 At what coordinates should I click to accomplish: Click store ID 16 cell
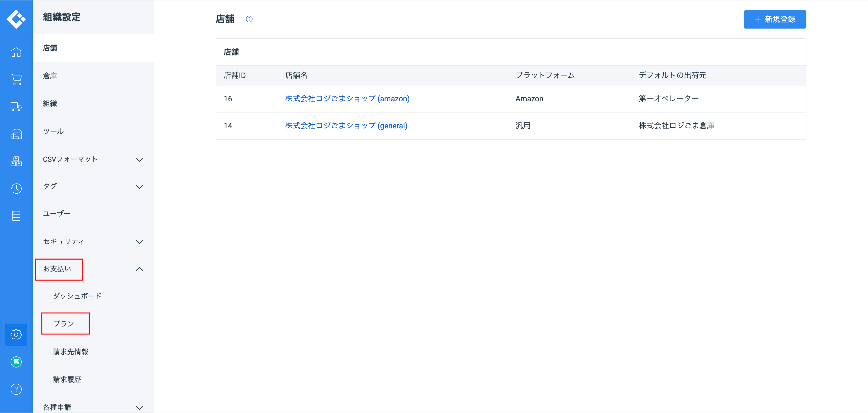pos(228,99)
